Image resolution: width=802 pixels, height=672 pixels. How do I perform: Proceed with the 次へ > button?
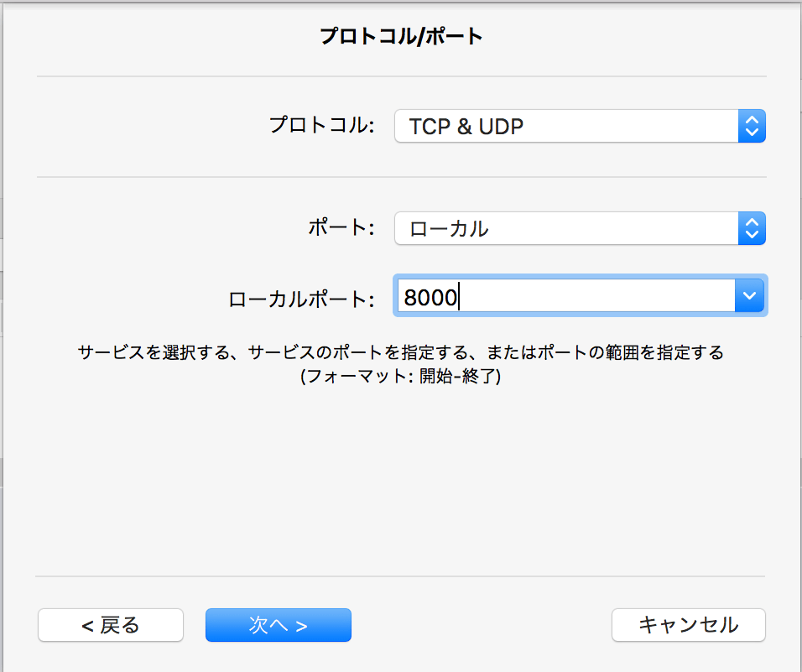coord(279,625)
